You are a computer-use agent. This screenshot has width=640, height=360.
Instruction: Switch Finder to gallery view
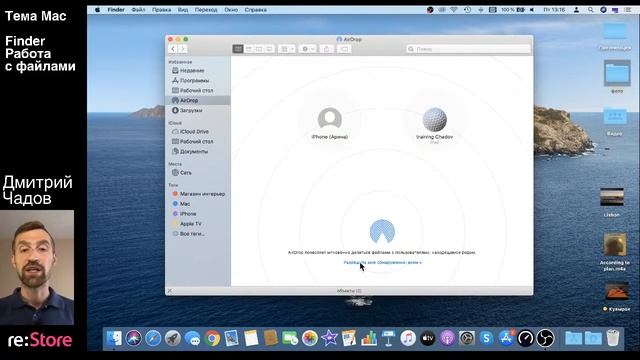pos(269,49)
